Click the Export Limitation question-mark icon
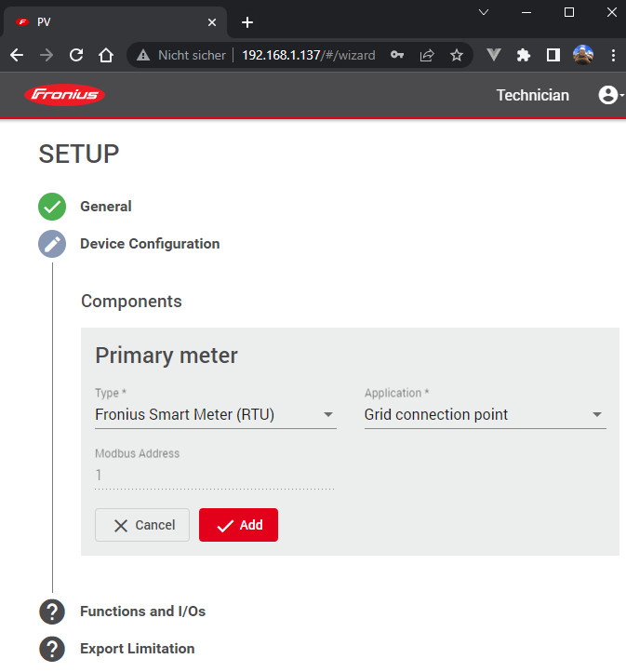 click(52, 649)
